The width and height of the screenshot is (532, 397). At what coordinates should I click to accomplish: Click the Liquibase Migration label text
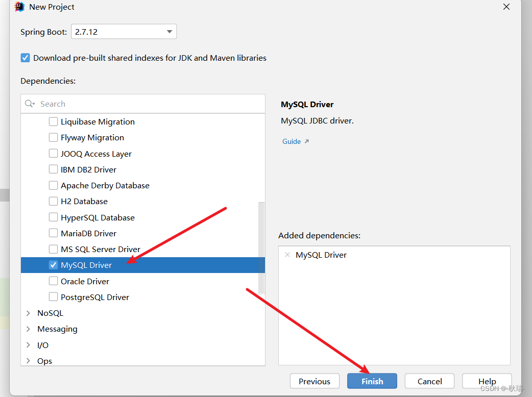pos(98,122)
